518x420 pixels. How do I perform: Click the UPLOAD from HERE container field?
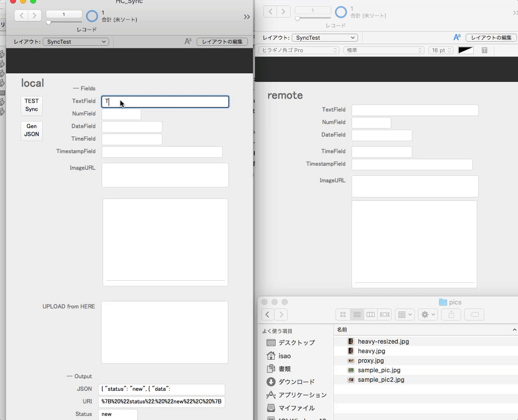coord(164,332)
